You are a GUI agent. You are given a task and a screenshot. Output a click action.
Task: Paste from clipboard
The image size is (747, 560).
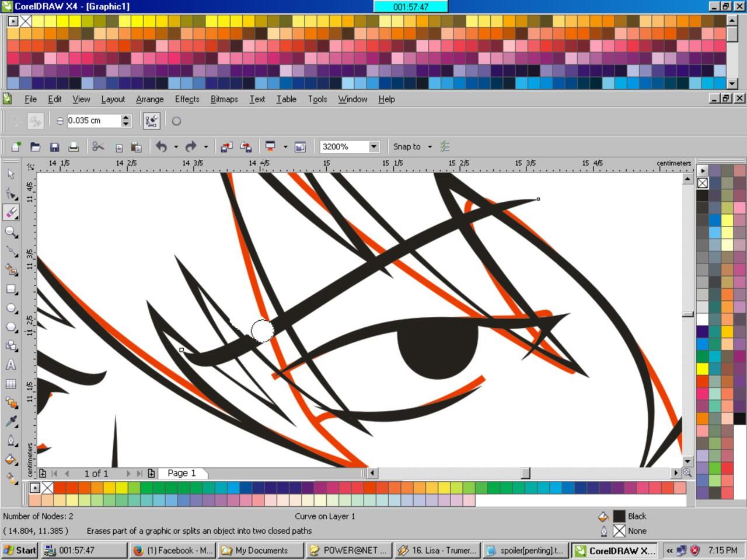(137, 147)
